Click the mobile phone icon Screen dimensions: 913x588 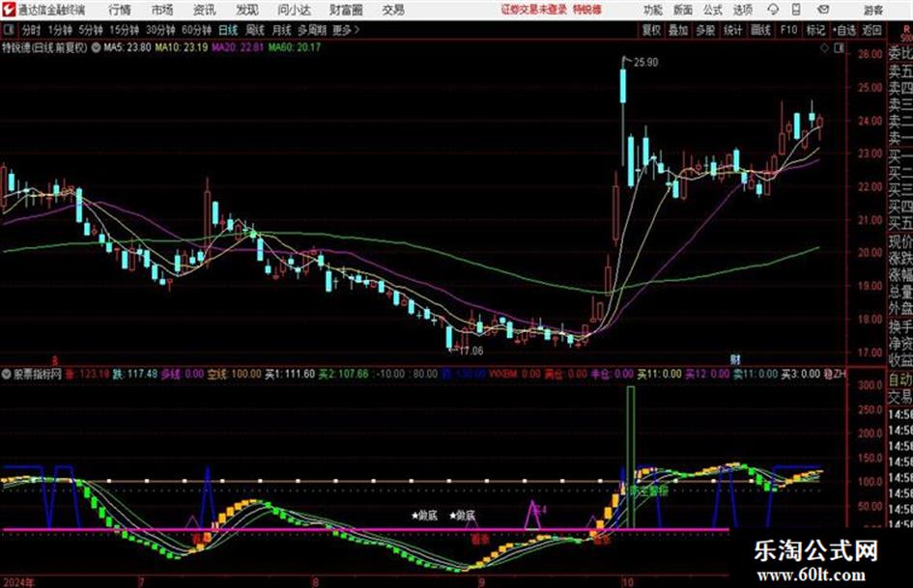click(796, 10)
